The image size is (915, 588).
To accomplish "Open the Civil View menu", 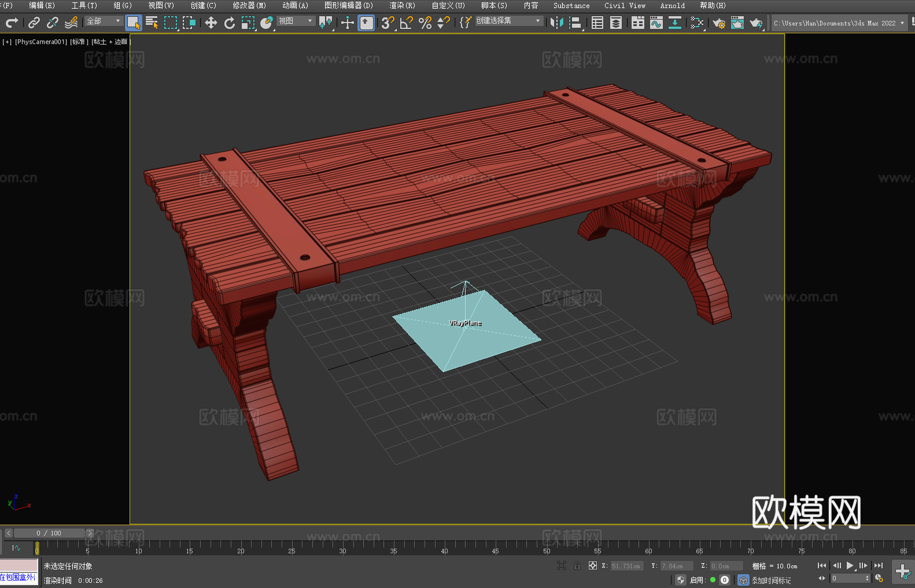I will (625, 5).
